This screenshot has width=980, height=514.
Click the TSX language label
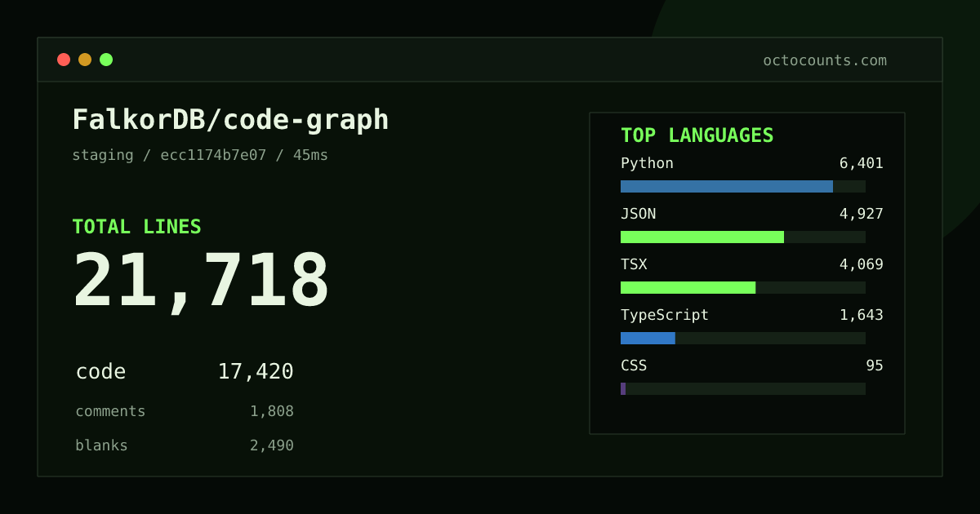[634, 264]
